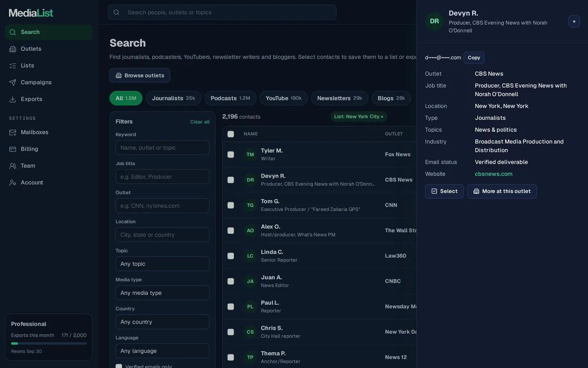Click the JA avatar for Juan A.
The height and width of the screenshot is (368, 588).
(250, 281)
